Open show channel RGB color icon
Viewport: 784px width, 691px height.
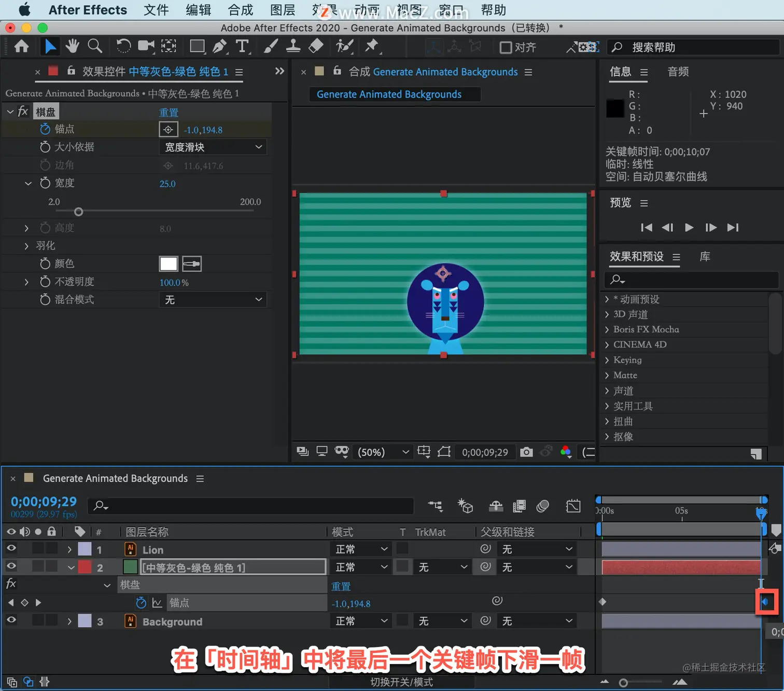pyautogui.click(x=566, y=452)
